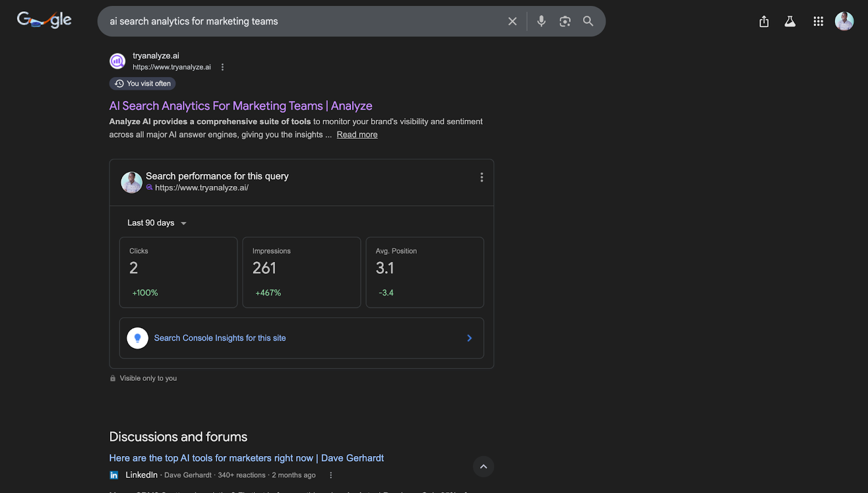
Task: Click the You visit often chip
Action: (x=142, y=84)
